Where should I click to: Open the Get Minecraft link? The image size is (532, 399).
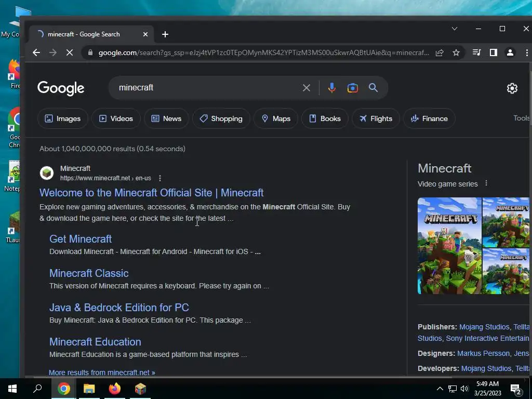(x=81, y=239)
